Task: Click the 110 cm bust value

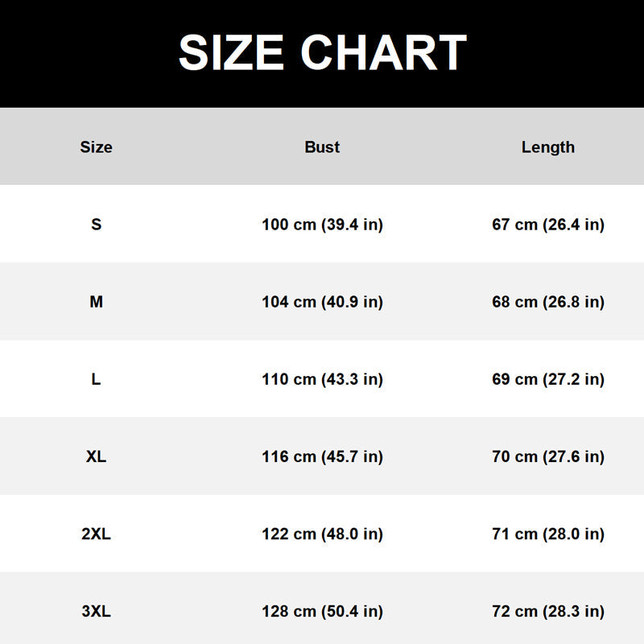Action: coord(323,379)
